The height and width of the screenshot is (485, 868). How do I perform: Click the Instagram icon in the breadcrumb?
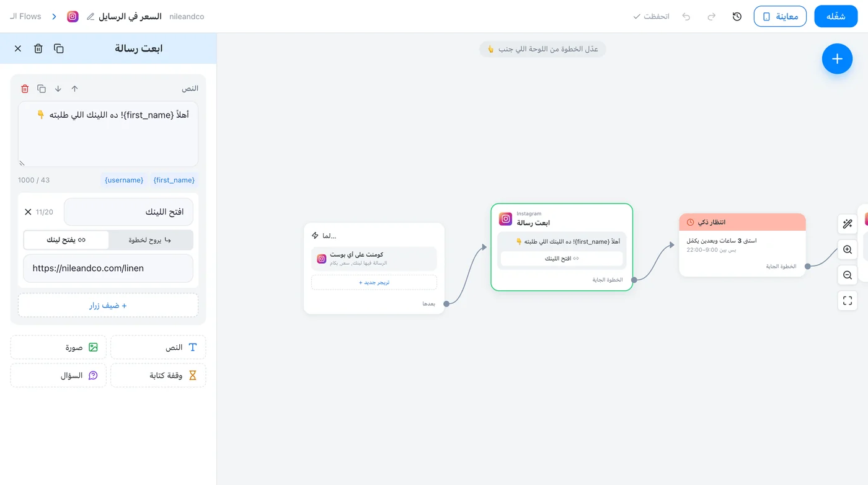click(73, 17)
